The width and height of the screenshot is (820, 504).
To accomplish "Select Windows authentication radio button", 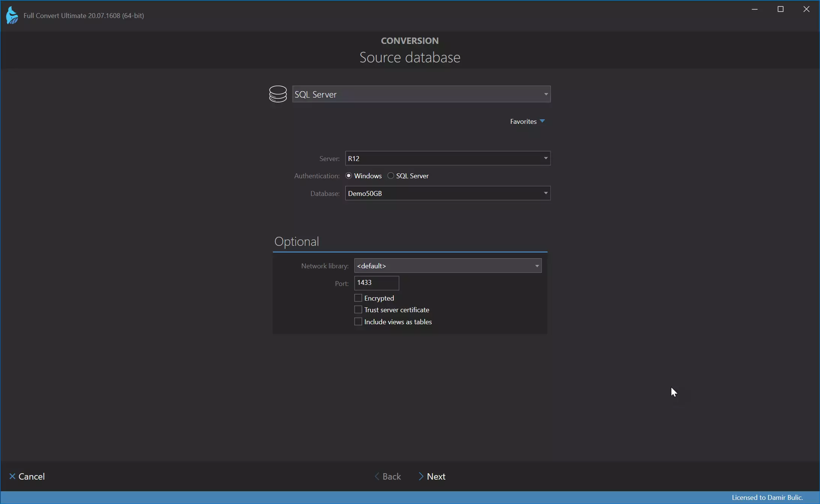I will click(349, 175).
